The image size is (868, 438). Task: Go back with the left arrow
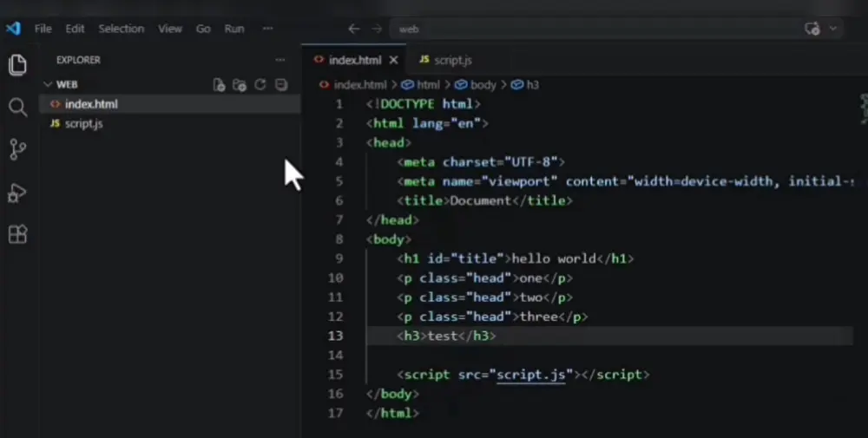pos(354,29)
